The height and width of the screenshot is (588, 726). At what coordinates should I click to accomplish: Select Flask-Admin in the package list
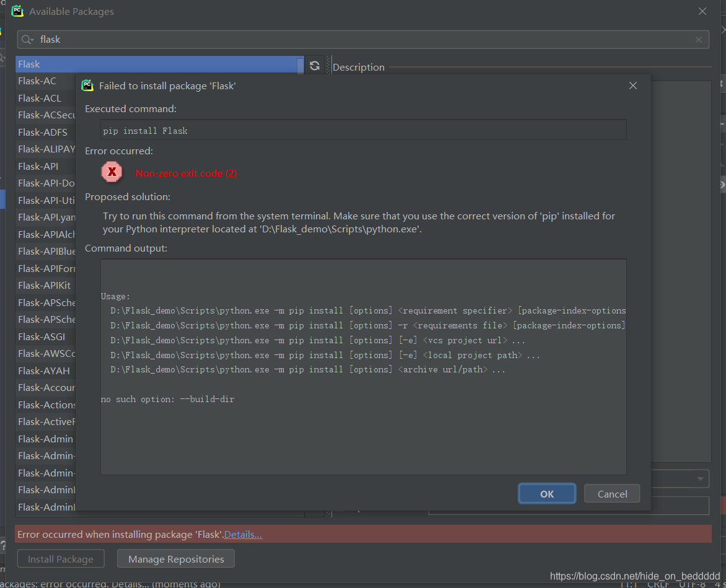click(x=45, y=439)
